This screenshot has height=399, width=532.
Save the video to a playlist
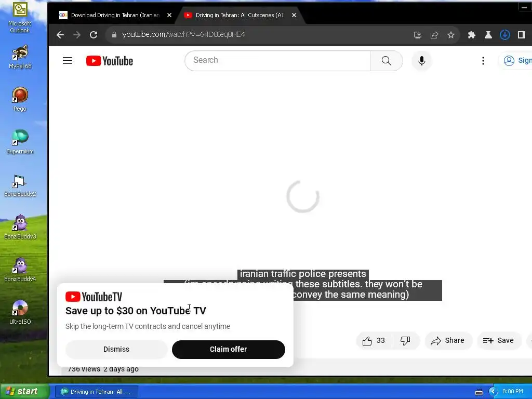[x=499, y=341]
